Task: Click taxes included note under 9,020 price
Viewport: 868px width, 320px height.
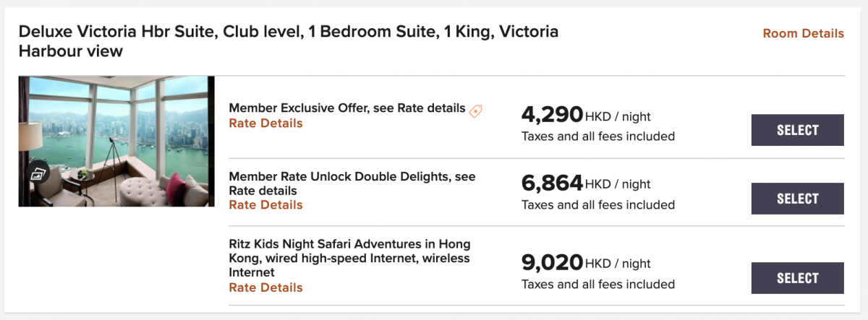Action: tap(598, 285)
